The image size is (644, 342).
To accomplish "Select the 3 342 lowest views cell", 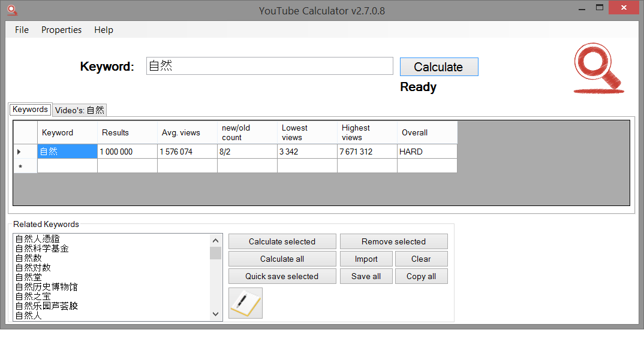I will coord(307,152).
